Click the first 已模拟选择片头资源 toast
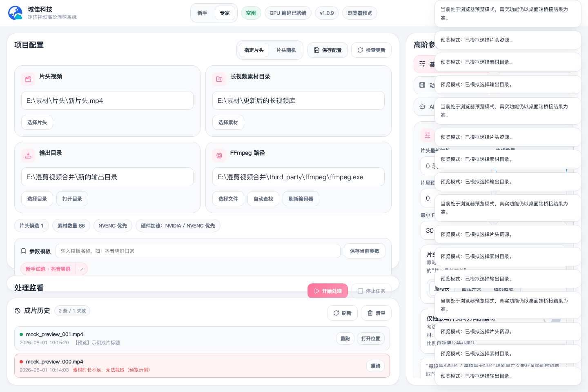Viewport: 588px width, 392px height. click(x=508, y=40)
